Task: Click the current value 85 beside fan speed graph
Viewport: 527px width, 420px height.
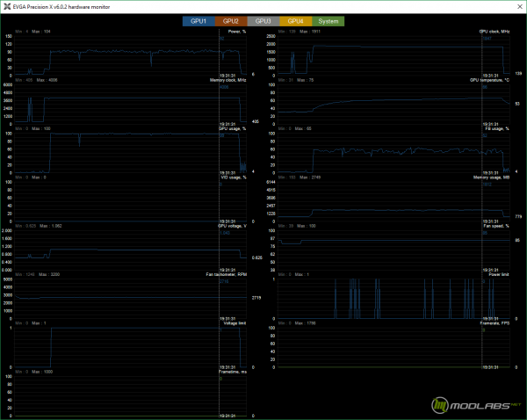Action: [x=517, y=241]
